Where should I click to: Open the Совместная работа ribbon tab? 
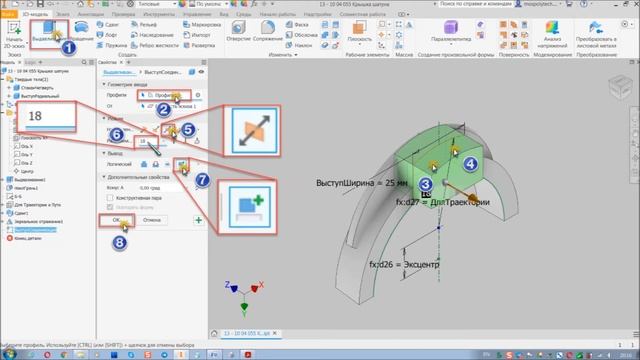[x=362, y=14]
